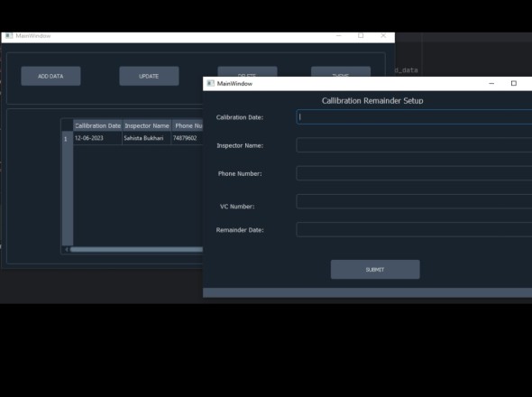
Task: Click the front MainWindow title bar icon
Action: coord(210,84)
